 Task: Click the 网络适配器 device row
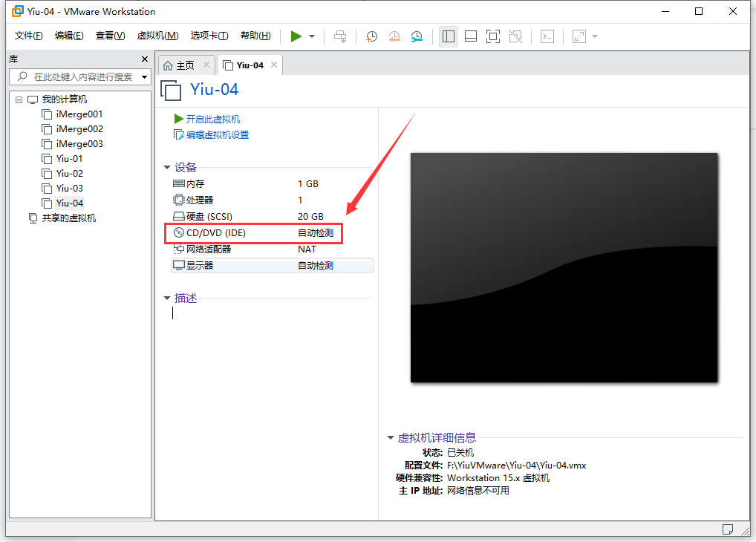(273, 249)
